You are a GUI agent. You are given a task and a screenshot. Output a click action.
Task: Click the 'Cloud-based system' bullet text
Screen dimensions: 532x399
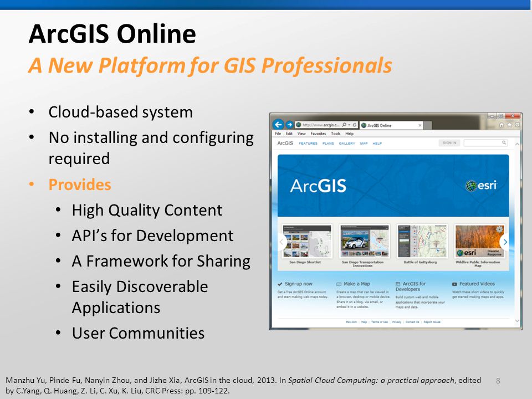(120, 112)
